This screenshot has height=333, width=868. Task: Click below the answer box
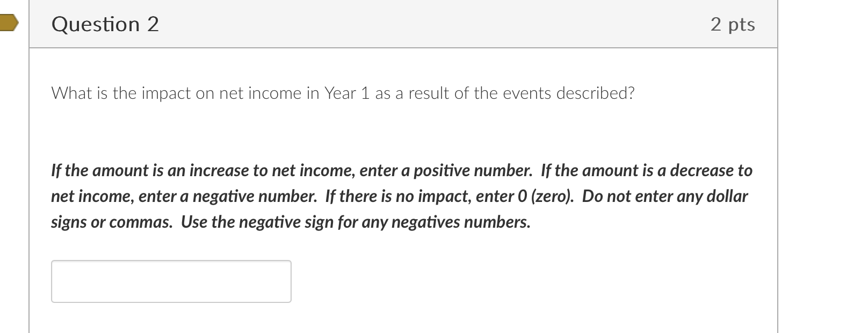(x=170, y=320)
